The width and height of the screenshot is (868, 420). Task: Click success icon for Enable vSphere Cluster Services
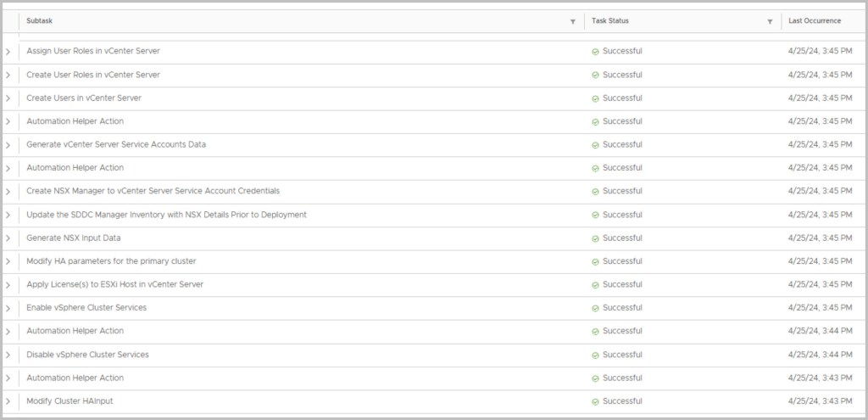[x=595, y=308]
